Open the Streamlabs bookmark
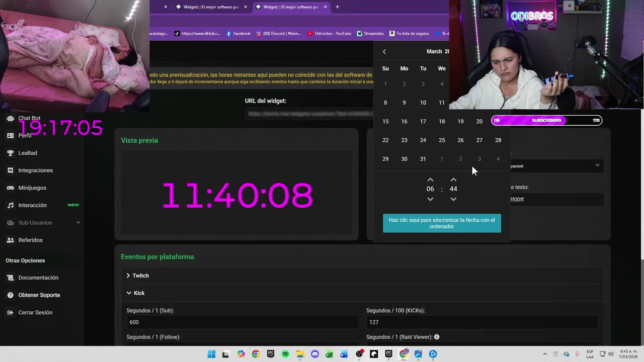644x362 pixels. 370,34
